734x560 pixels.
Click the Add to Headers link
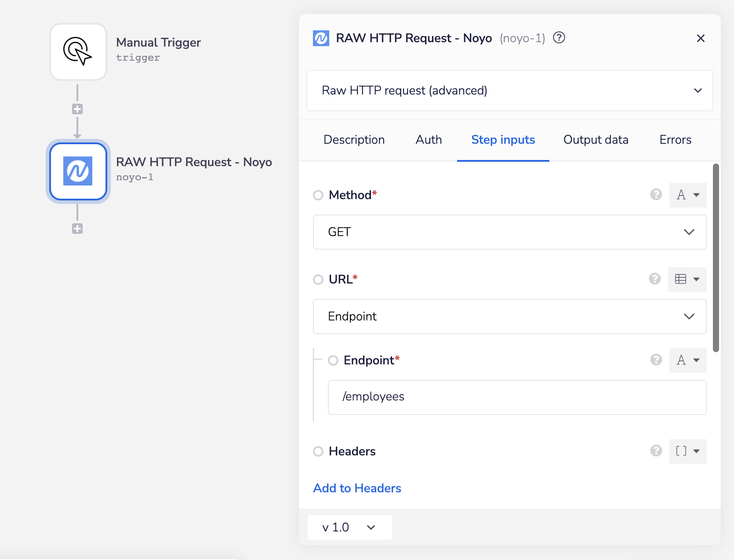pyautogui.click(x=356, y=488)
